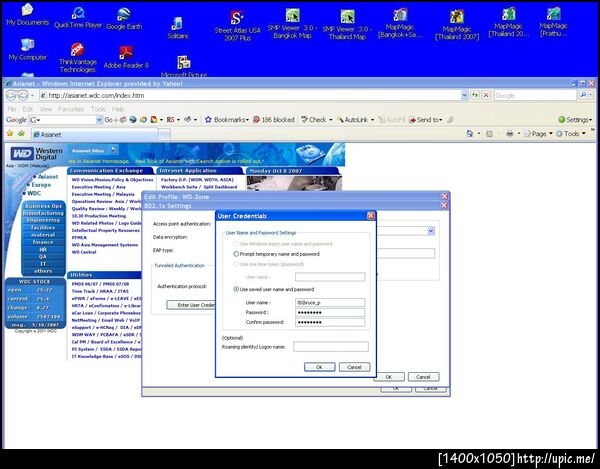This screenshot has height=469, width=600.
Task: Select SMP Viewer 3.0 Bangkok Map icon
Action: point(292,24)
